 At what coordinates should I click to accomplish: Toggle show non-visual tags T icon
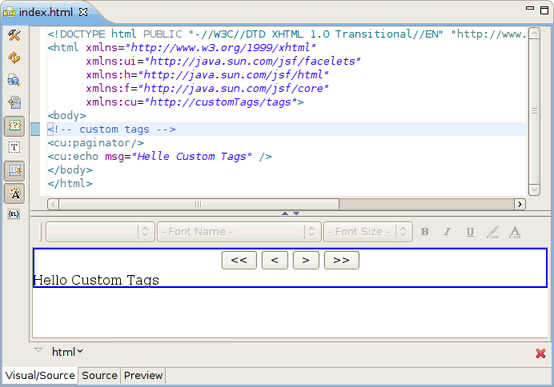14,148
